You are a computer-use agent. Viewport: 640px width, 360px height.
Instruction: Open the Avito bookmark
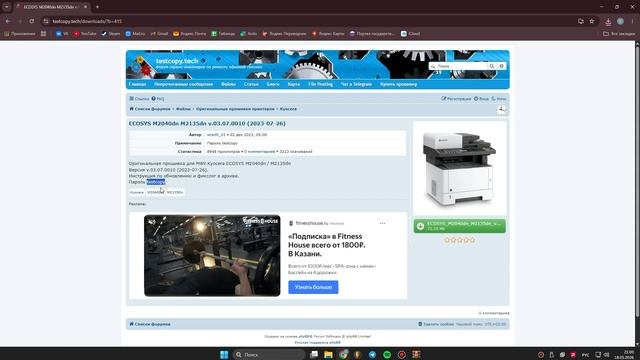249,33
